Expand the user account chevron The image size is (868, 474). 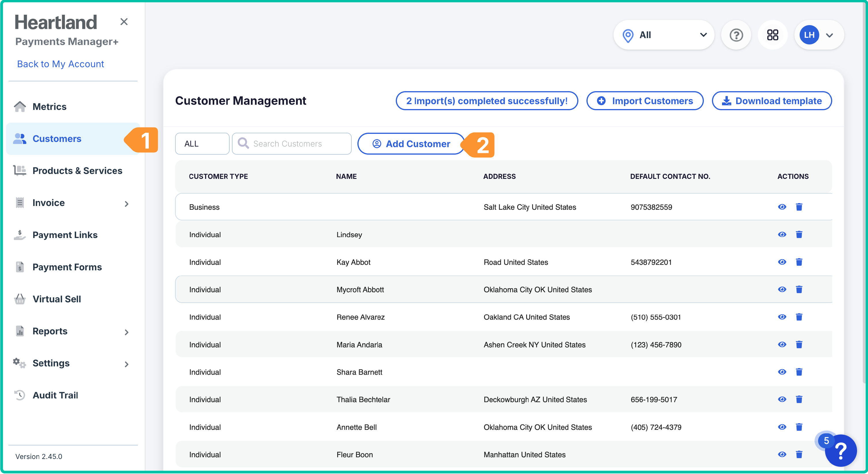pos(830,35)
